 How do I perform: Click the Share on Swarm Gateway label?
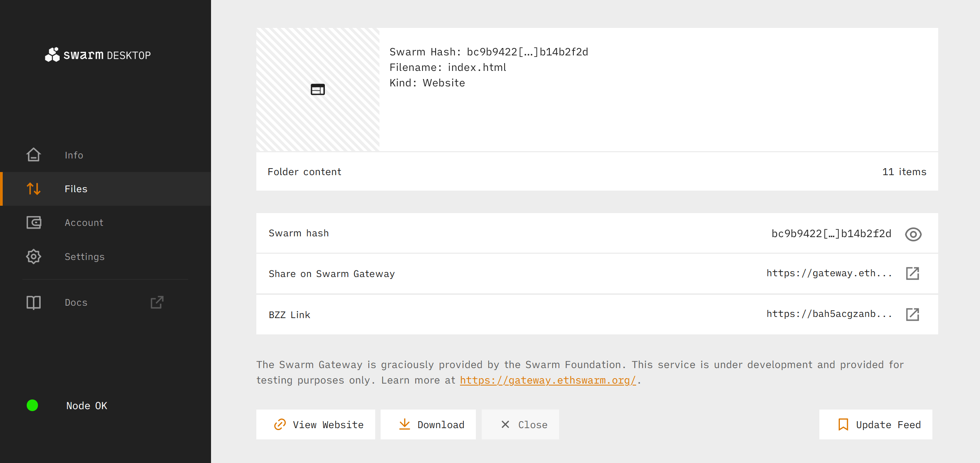[331, 274]
